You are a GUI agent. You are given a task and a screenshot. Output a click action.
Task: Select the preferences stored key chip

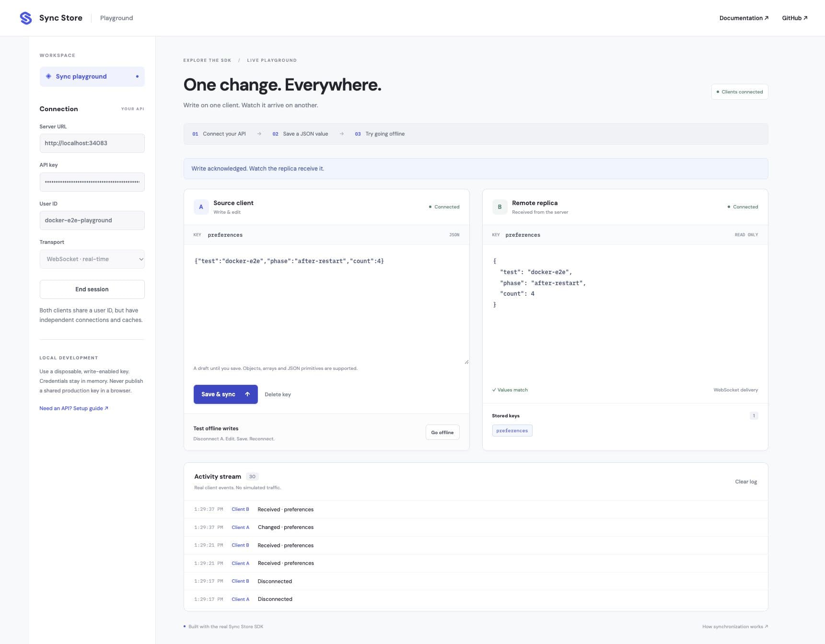click(x=512, y=431)
